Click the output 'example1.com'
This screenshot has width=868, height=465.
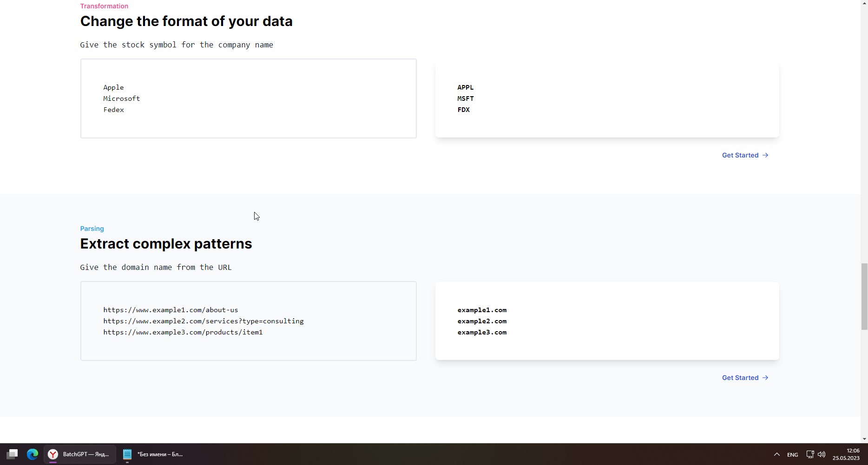[482, 310]
